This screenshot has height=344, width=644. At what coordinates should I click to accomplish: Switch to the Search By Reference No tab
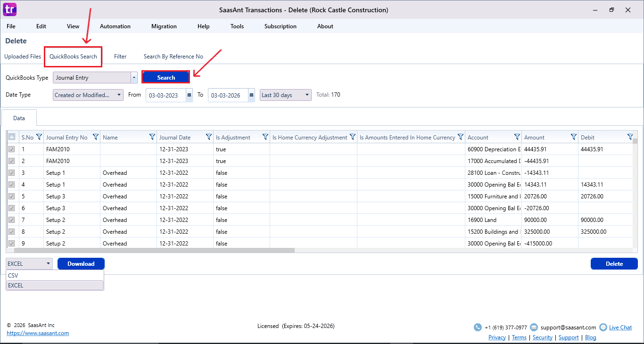pyautogui.click(x=173, y=57)
